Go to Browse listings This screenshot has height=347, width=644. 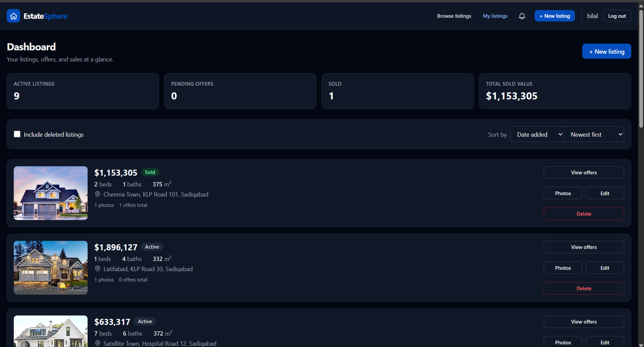[x=454, y=16]
